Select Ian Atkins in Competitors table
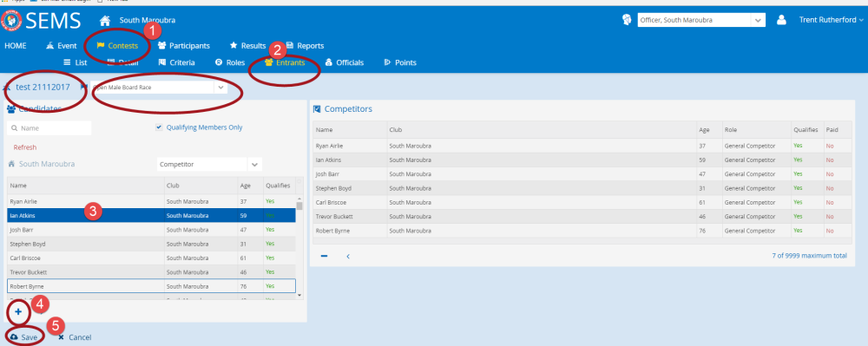Image resolution: width=868 pixels, height=346 pixels. click(582, 160)
